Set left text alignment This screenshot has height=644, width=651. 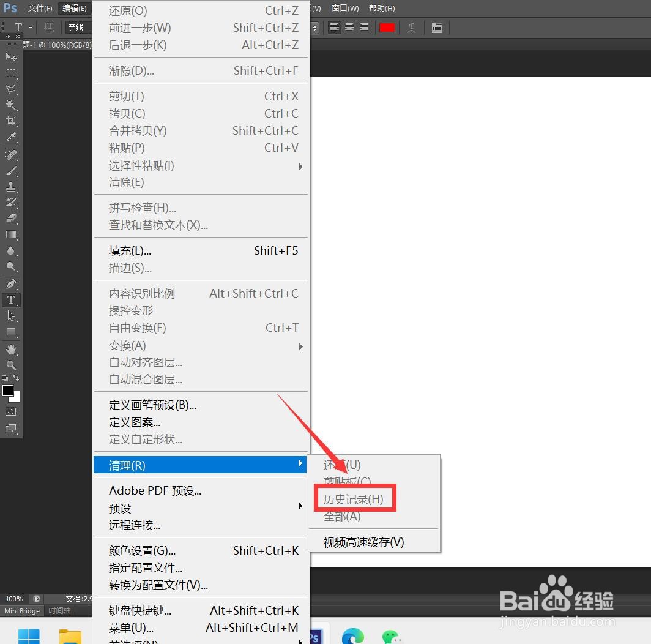pos(334,28)
